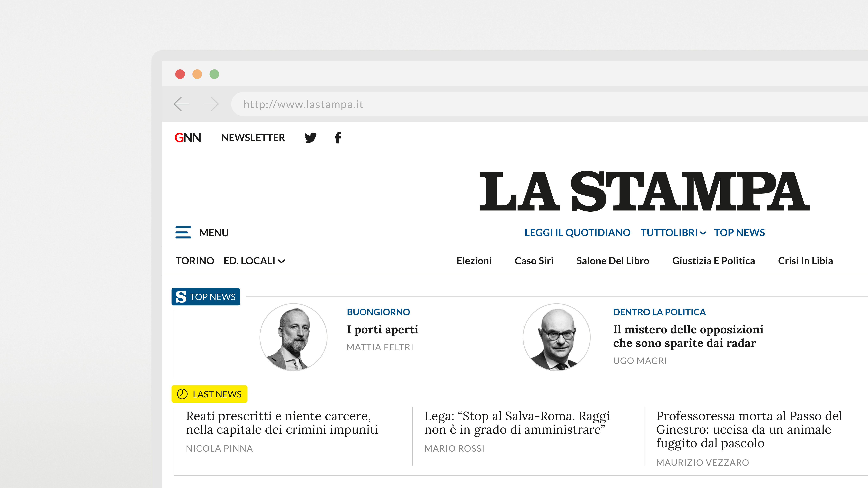Click the GNN logo
Image resolution: width=868 pixels, height=488 pixels.
(188, 137)
